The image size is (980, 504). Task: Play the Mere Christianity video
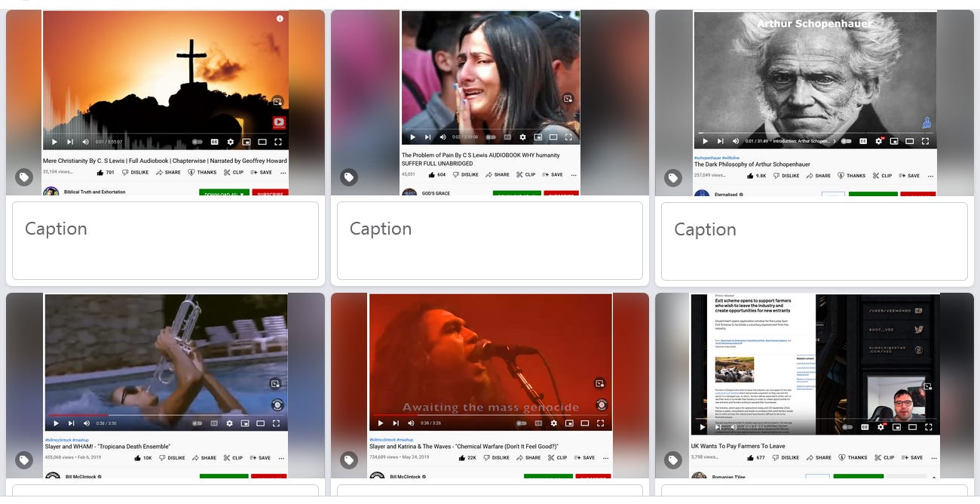[x=54, y=142]
